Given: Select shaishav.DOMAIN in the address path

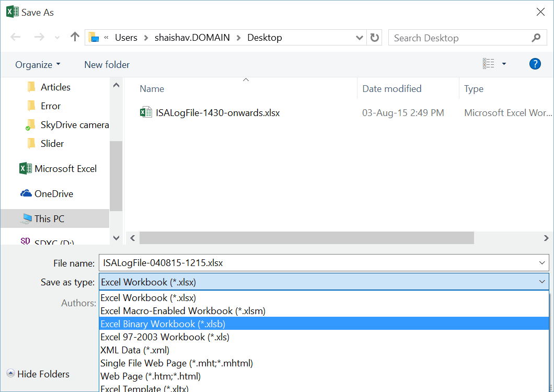Looking at the screenshot, I should (x=192, y=38).
